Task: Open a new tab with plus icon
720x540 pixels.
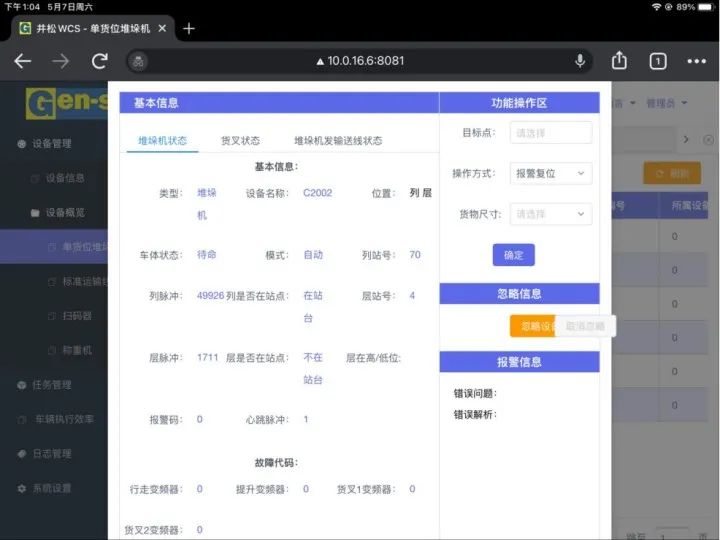Action: point(189,28)
